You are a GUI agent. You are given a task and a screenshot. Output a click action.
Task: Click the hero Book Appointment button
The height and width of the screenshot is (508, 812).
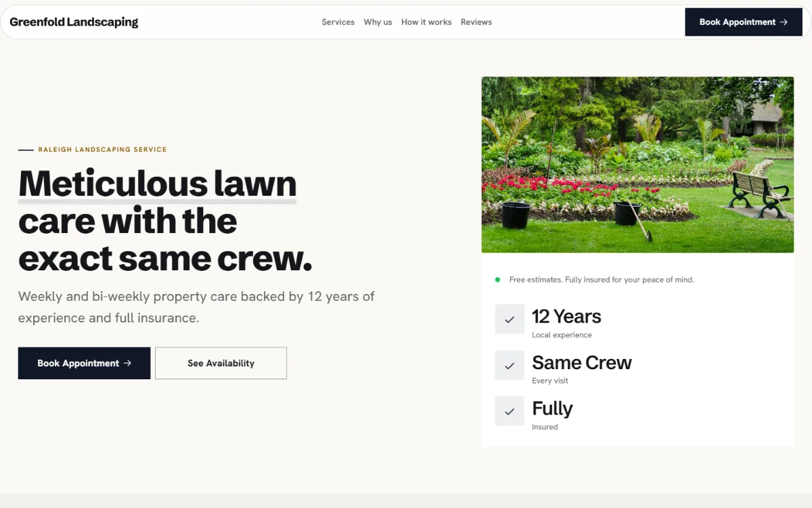click(84, 363)
